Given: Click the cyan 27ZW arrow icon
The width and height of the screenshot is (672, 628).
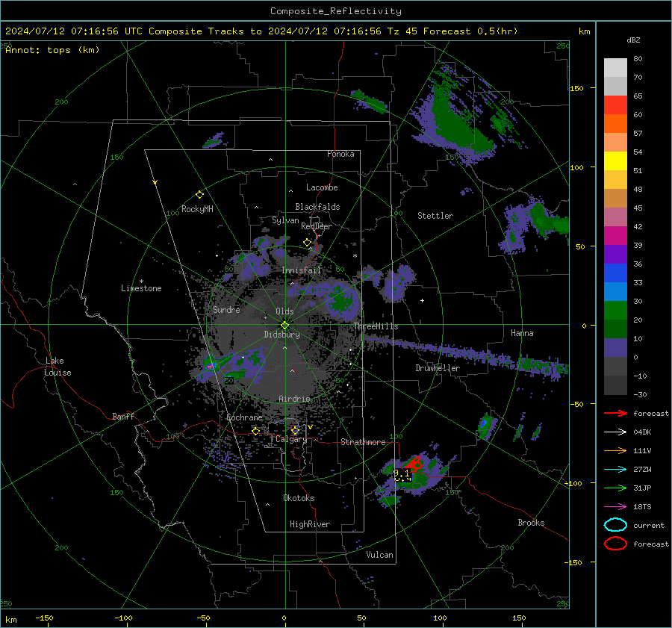Looking at the screenshot, I should (615, 470).
